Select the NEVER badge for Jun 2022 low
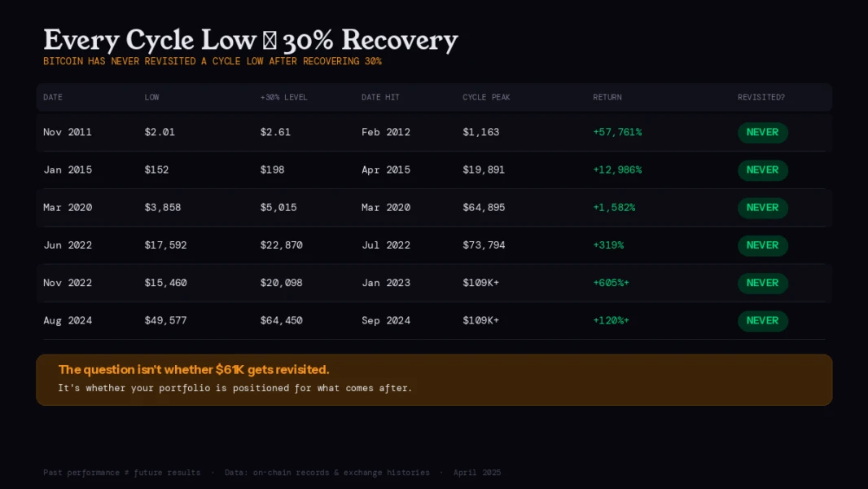Image resolution: width=868 pixels, height=489 pixels. pyautogui.click(x=762, y=245)
